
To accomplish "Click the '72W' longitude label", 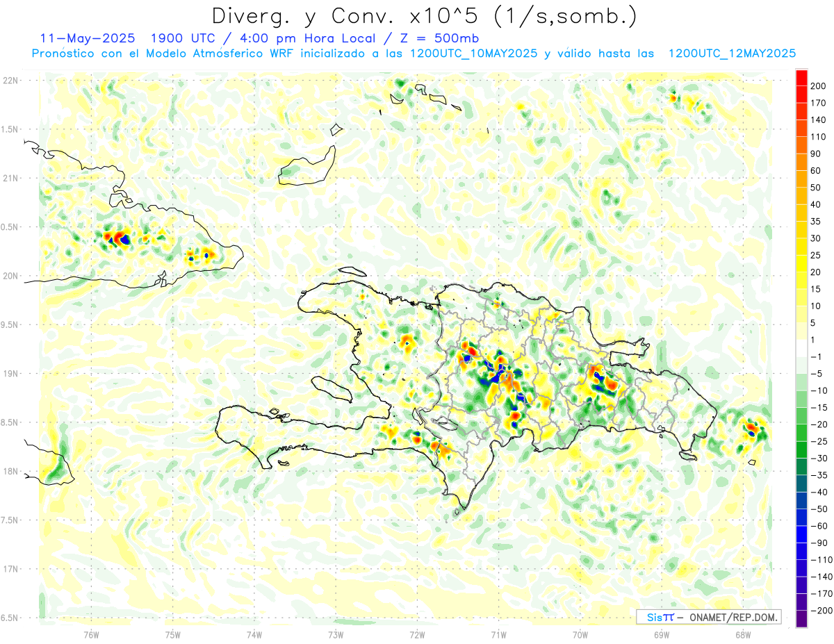I will (417, 634).
